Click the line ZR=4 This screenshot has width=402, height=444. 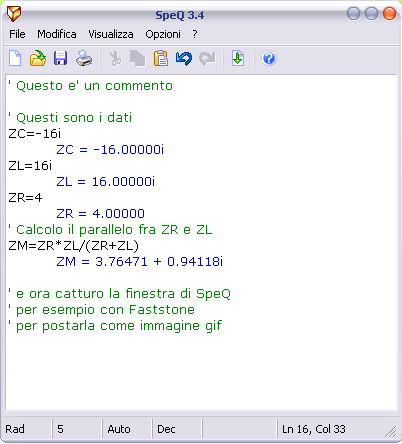(x=25, y=198)
